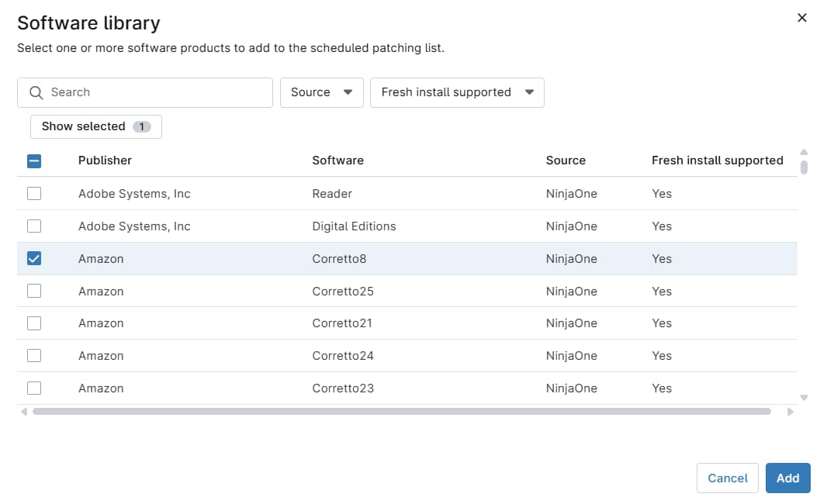Click the Fresh install supported dropdown arrow
The image size is (827, 504).
click(531, 91)
